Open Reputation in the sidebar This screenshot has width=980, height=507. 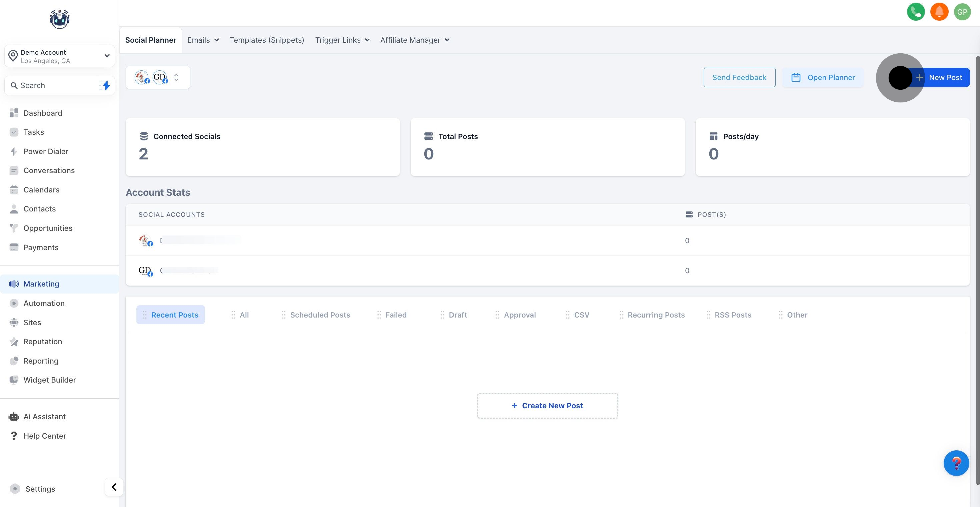point(43,342)
